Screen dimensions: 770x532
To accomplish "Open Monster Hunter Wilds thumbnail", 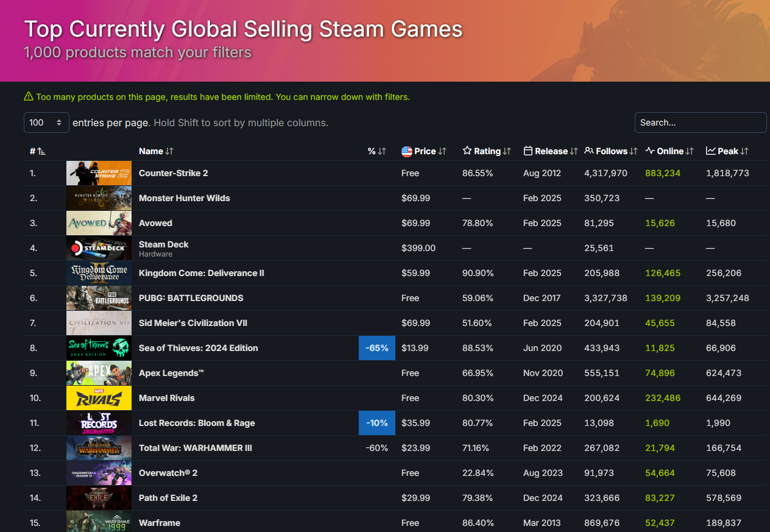I will [99, 198].
